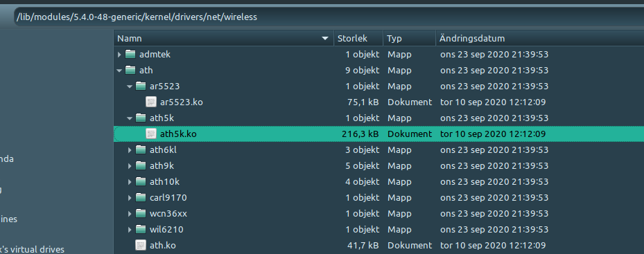644x254 pixels.
Task: Expand the ath9k subfolder
Action: [x=130, y=166]
